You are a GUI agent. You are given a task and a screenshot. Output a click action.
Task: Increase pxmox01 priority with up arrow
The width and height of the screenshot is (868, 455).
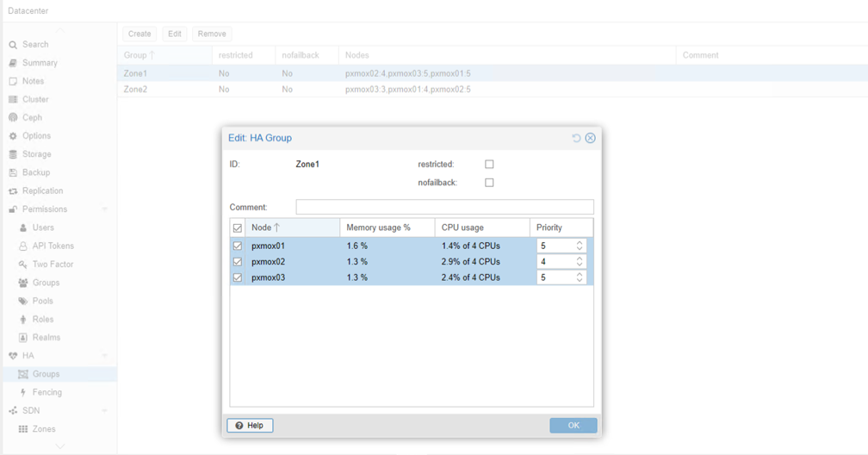[x=580, y=243]
